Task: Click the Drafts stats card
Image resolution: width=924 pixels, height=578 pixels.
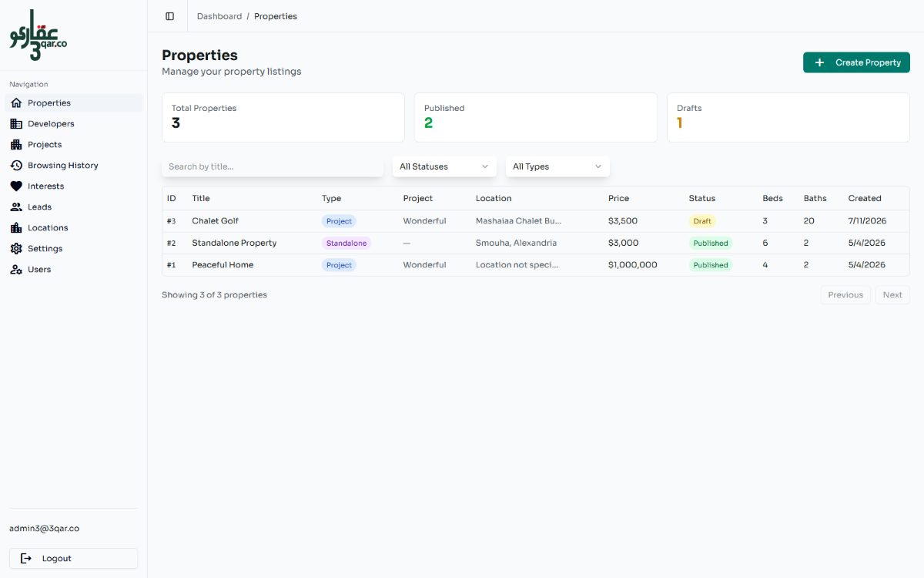Action: (x=788, y=117)
